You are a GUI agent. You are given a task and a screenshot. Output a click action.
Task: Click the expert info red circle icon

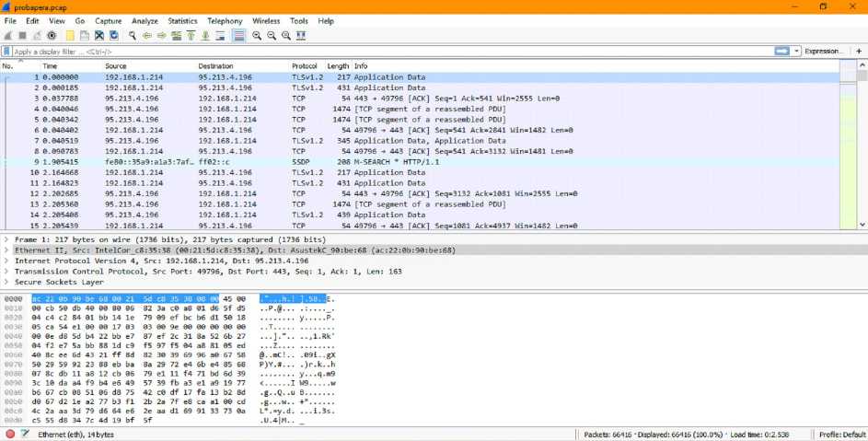tap(10, 435)
